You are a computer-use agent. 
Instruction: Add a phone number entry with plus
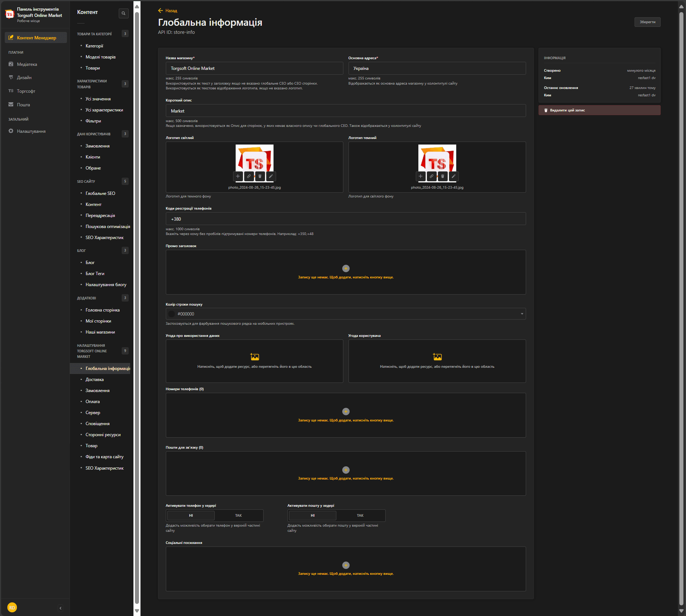pos(346,412)
